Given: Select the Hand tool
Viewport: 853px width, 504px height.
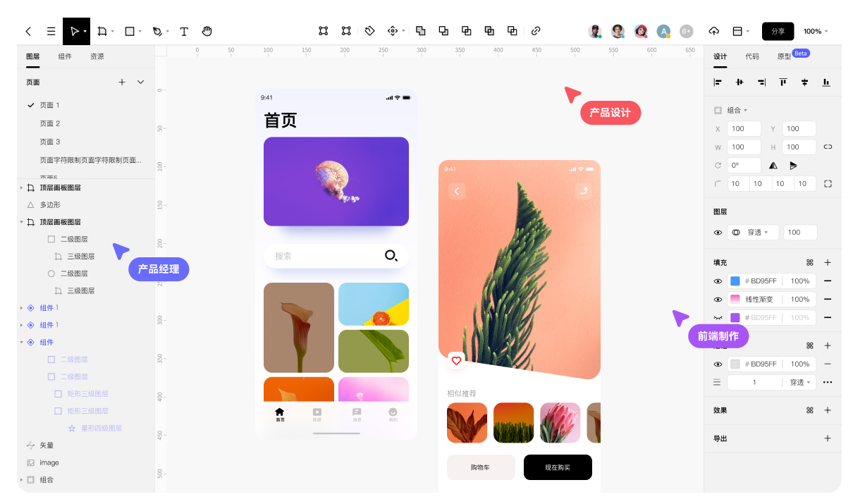Looking at the screenshot, I should coord(207,31).
